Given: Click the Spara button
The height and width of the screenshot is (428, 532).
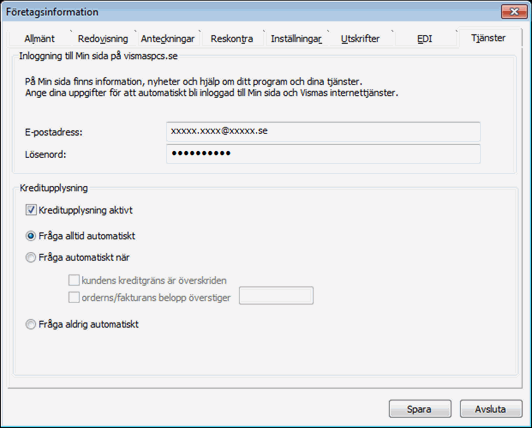Looking at the screenshot, I should pos(420,409).
